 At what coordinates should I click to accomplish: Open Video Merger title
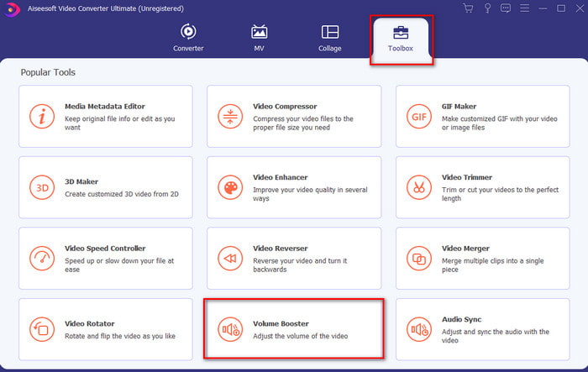[465, 249]
